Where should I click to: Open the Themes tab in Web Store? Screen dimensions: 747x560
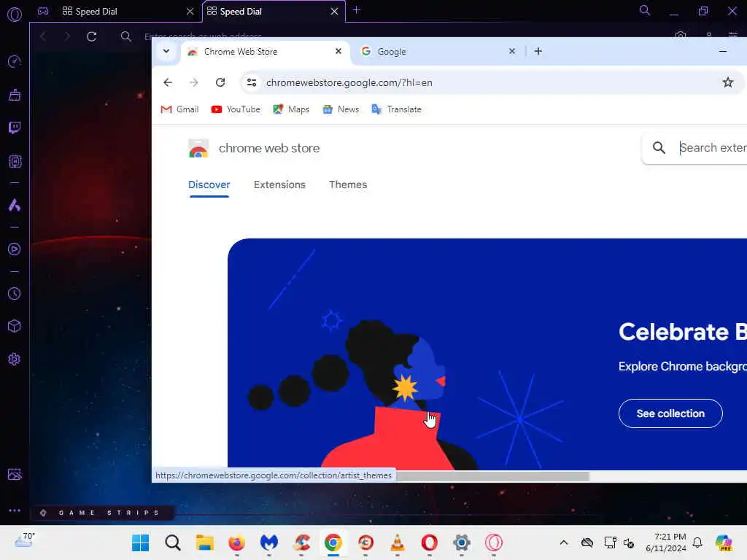[x=348, y=184]
